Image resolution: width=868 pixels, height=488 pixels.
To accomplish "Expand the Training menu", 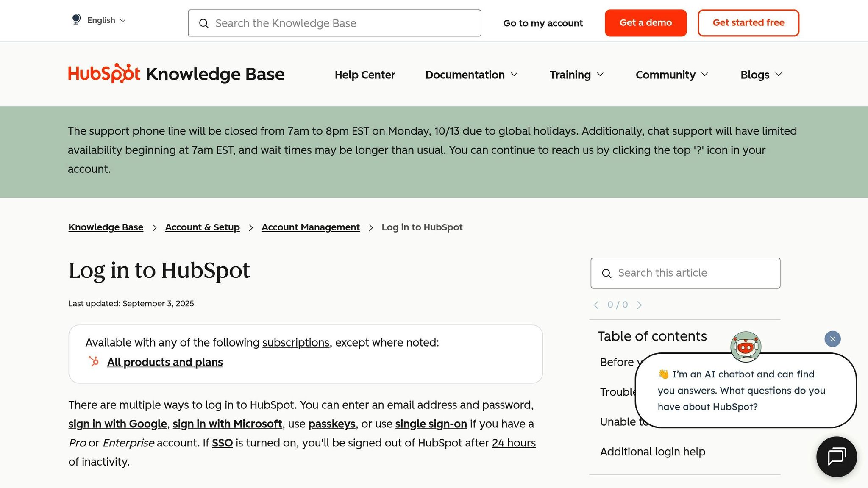I will click(x=576, y=75).
